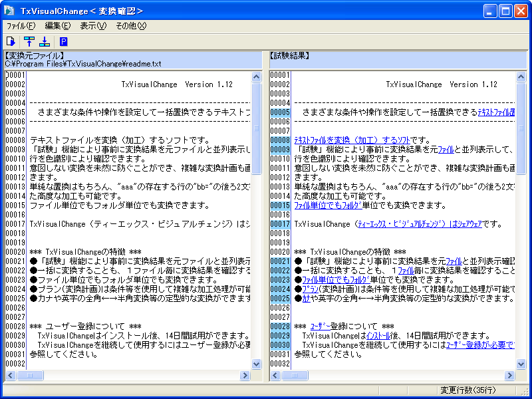Click changed text on result line 00008

coord(352,140)
